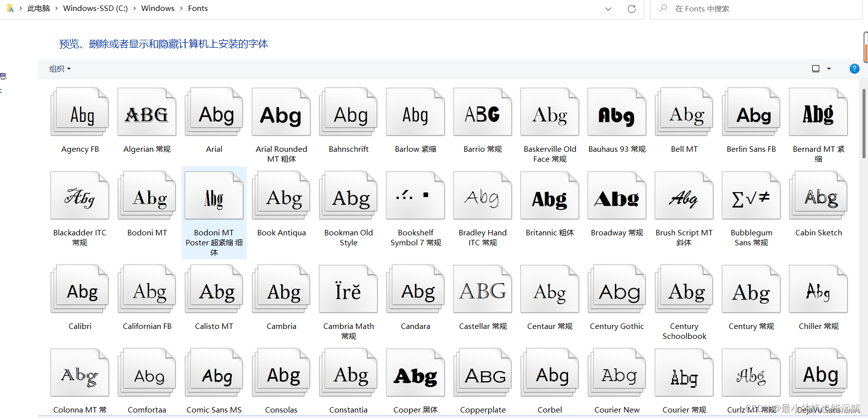The height and width of the screenshot is (418, 868).
Task: Select the Bubblegum Sans font icon
Action: 751,196
